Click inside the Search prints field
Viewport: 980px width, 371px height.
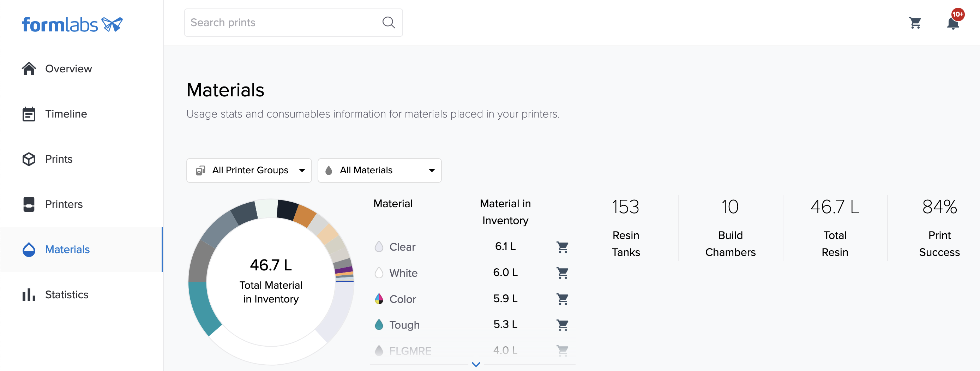tap(274, 23)
